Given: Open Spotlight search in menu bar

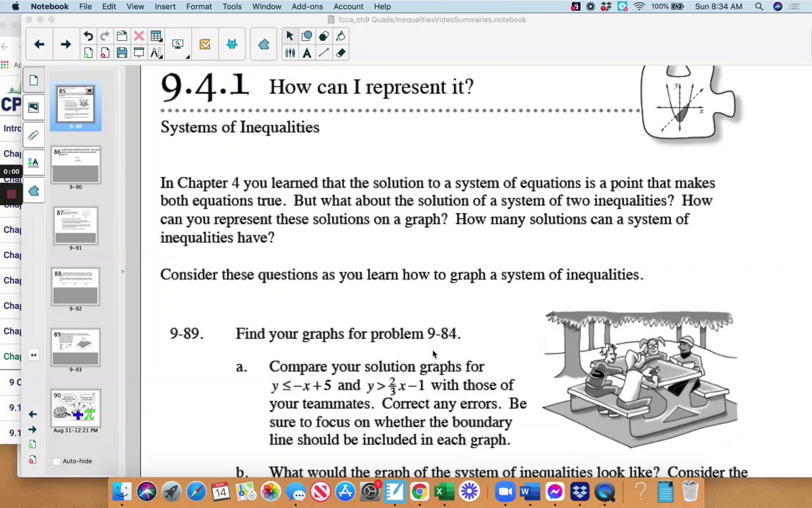Looking at the screenshot, I should pos(758,6).
